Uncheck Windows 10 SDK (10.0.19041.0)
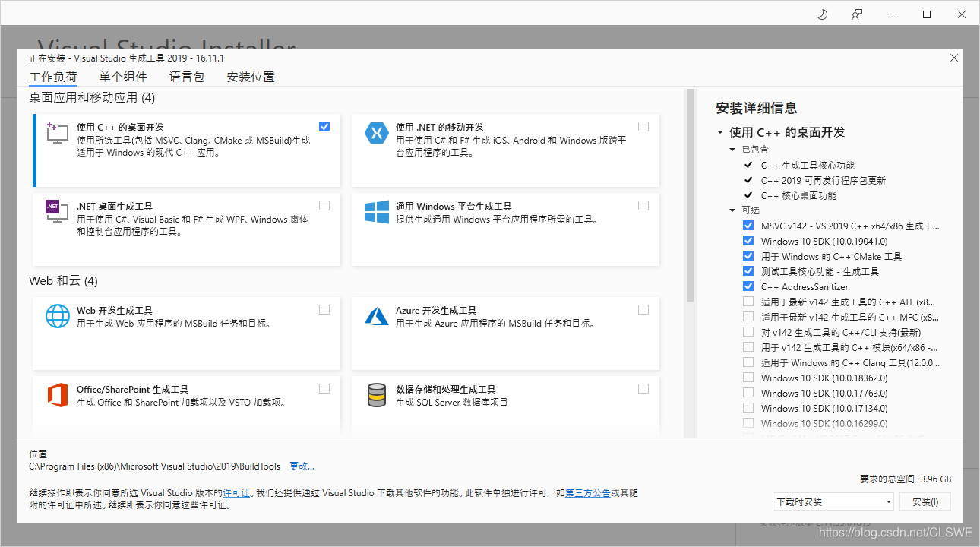Image resolution: width=980 pixels, height=547 pixels. (x=748, y=241)
